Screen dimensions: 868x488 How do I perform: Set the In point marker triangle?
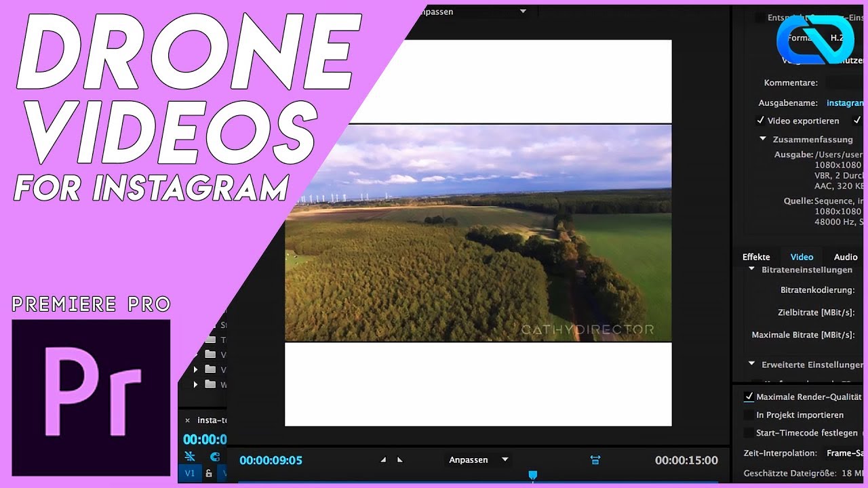383,460
